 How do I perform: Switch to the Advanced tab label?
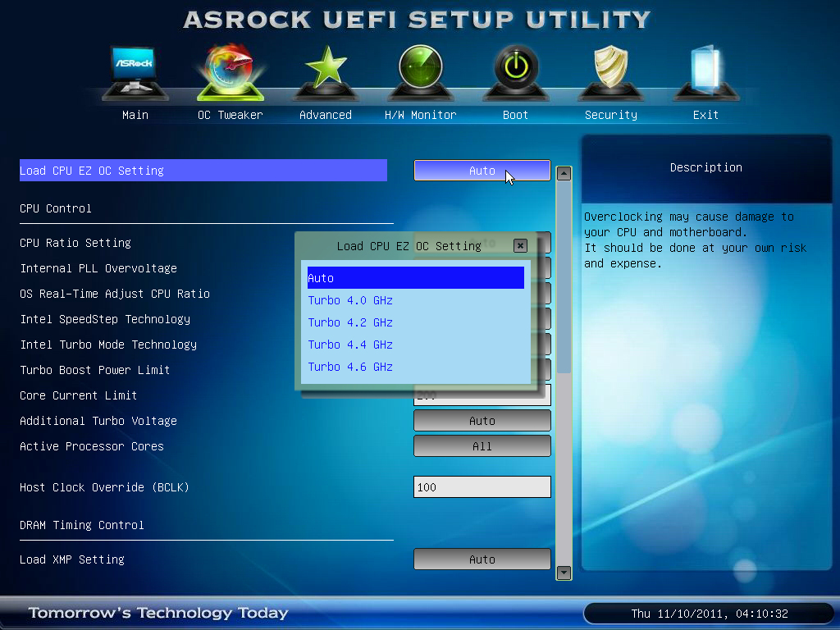(326, 115)
